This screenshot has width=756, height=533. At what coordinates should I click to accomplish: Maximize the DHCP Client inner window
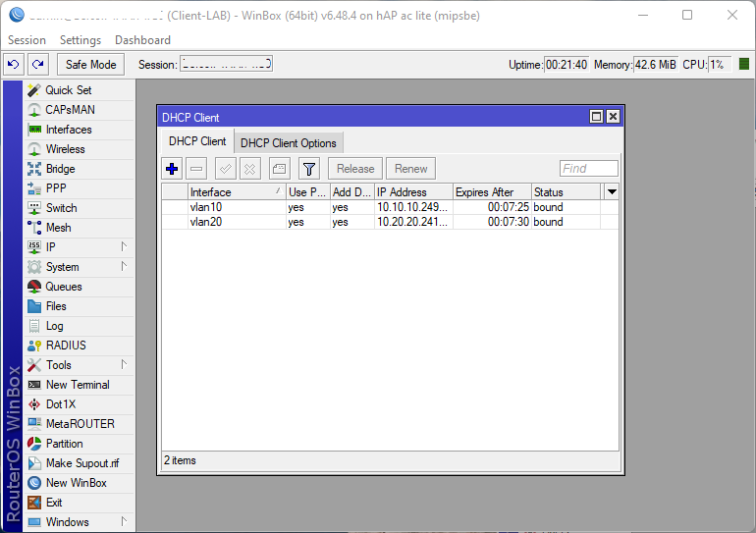coord(596,117)
